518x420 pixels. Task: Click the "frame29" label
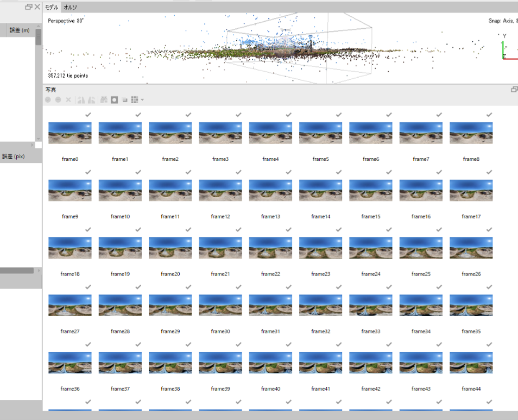(x=170, y=331)
